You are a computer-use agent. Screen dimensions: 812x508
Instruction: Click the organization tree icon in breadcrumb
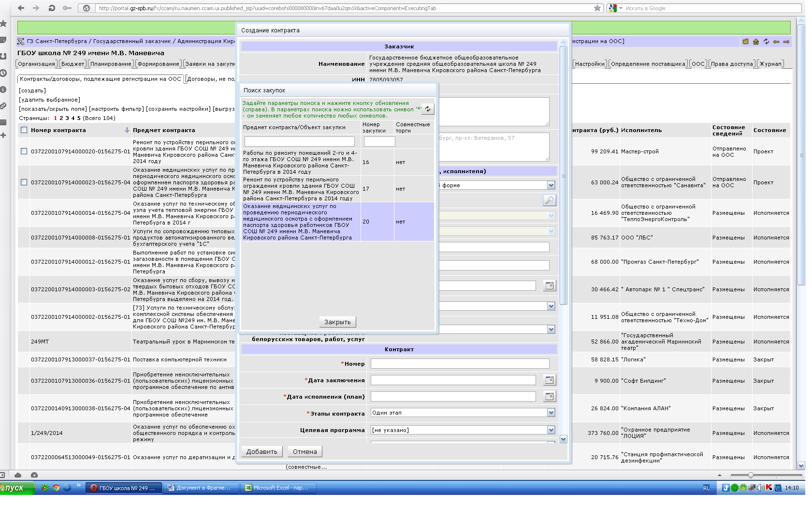click(x=21, y=41)
